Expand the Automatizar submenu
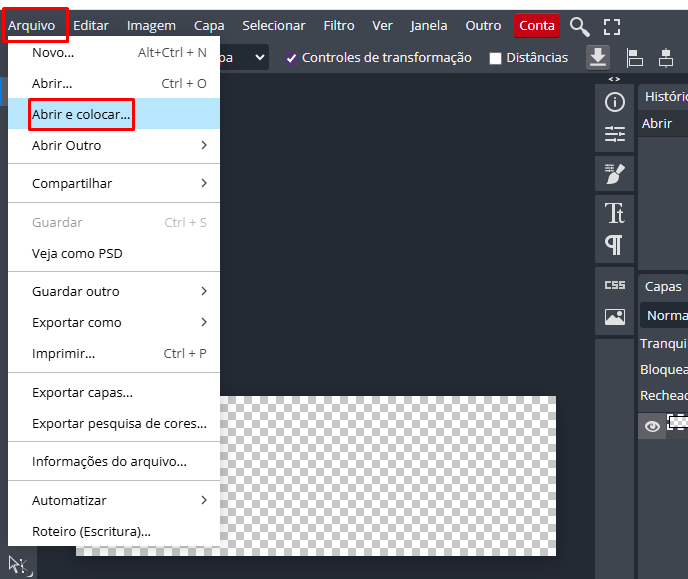 pos(114,500)
